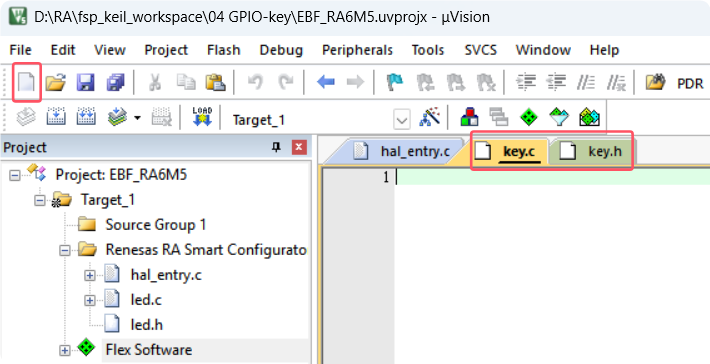This screenshot has height=364, width=710.
Task: Collapse Renesas RA Smart Configurator group
Action: click(x=65, y=250)
